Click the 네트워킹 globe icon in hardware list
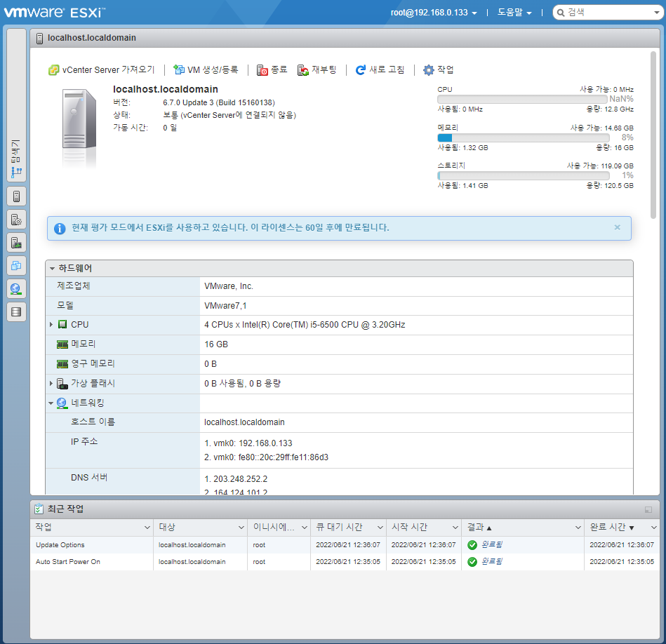666x644 pixels. tap(62, 403)
